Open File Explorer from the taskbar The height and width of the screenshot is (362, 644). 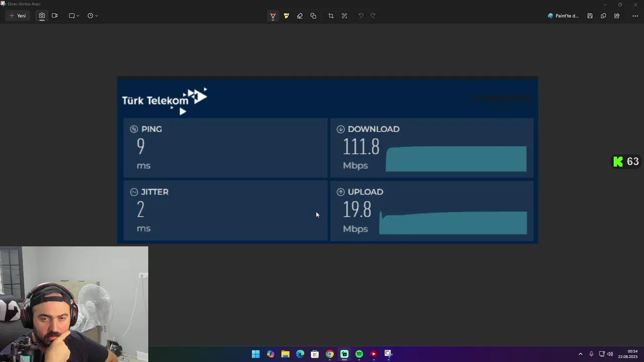pos(285,354)
